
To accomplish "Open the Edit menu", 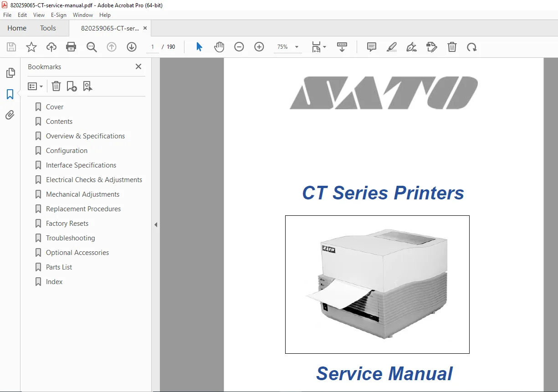I will 22,15.
